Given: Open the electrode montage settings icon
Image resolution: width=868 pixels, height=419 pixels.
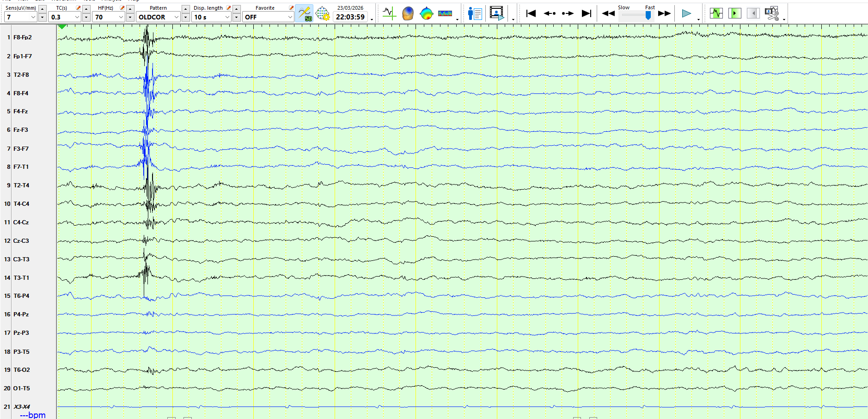Looking at the screenshot, I should pyautogui.click(x=323, y=13).
